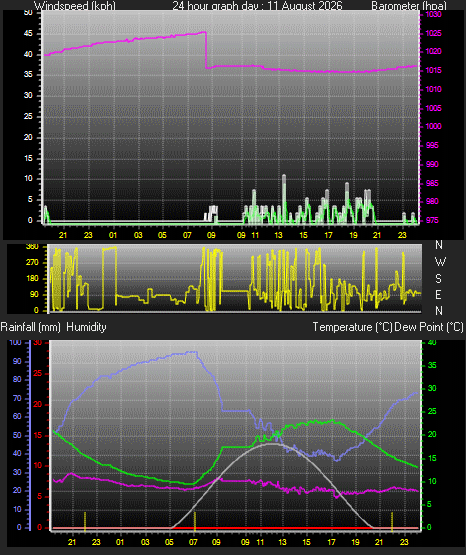Select the E compass direction label
Image resolution: width=466 pixels, height=555 pixels.
click(x=438, y=294)
